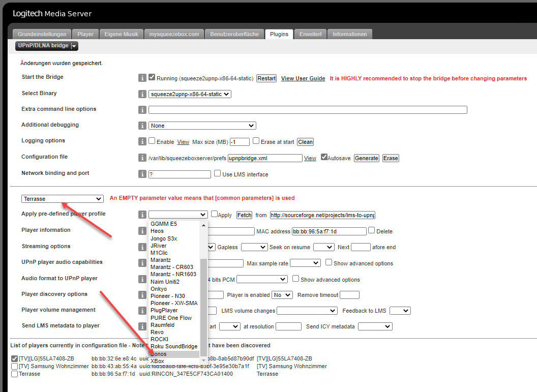Screen dimensions: 537x392
Task: Click info icon for Streaming options
Action: coord(142,247)
